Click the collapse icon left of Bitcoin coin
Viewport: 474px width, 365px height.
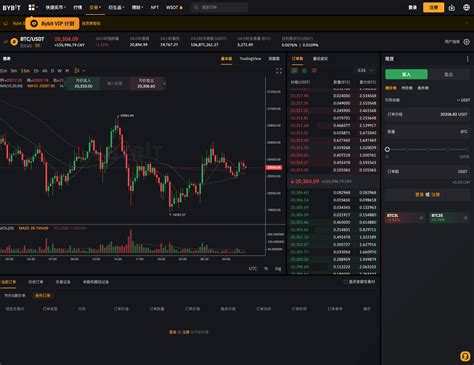[5, 42]
